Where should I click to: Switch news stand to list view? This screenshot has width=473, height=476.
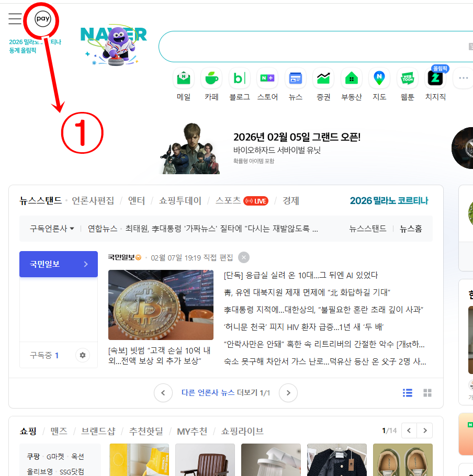point(408,393)
